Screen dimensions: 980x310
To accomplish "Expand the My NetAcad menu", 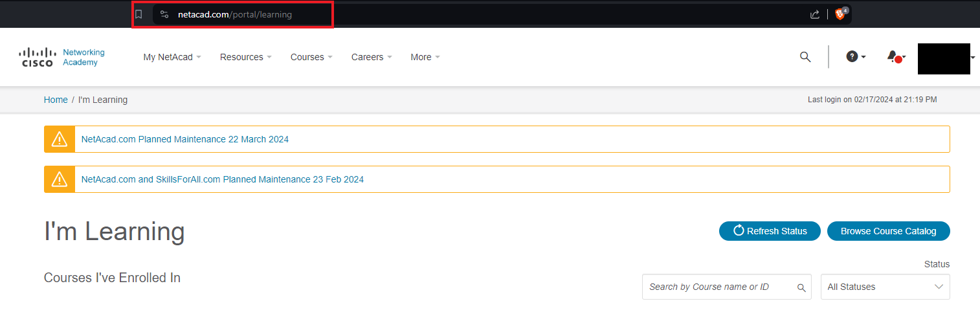I will tap(172, 57).
